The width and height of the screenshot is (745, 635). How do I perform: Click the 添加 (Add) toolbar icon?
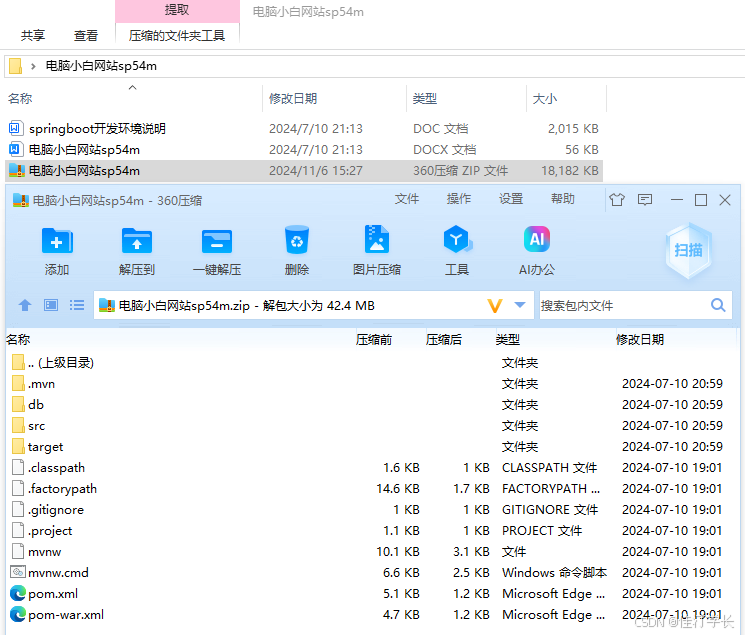pos(57,241)
